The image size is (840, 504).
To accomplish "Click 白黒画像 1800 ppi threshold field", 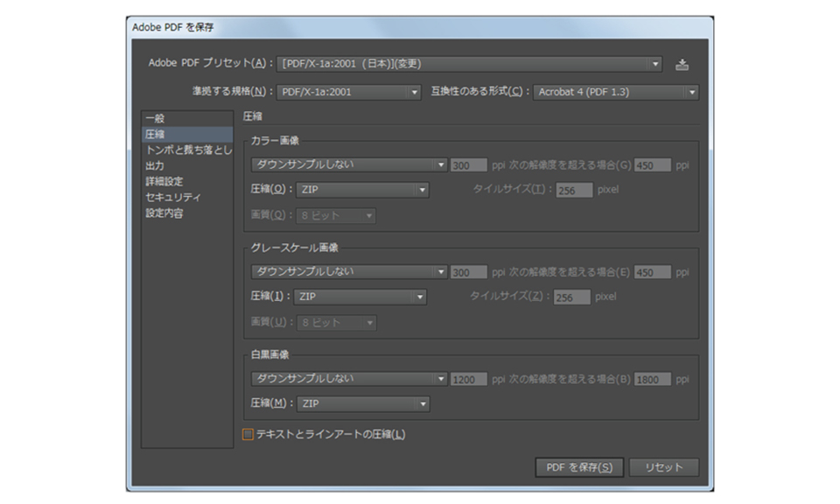I will (653, 380).
